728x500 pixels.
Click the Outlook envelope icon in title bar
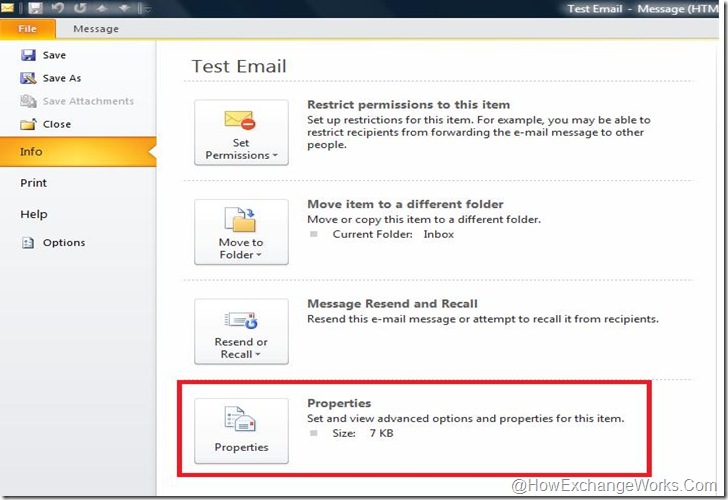click(x=7, y=8)
